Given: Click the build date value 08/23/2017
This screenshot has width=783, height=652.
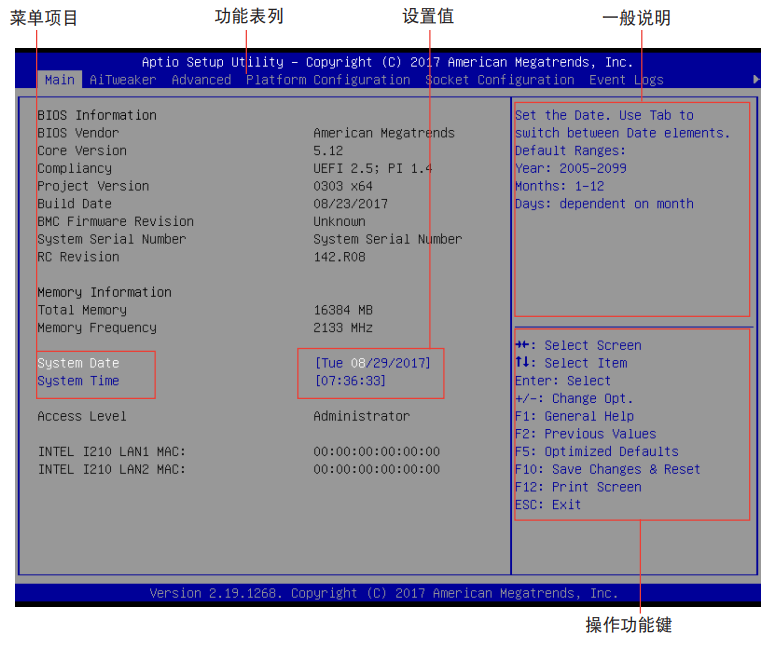Looking at the screenshot, I should (351, 204).
